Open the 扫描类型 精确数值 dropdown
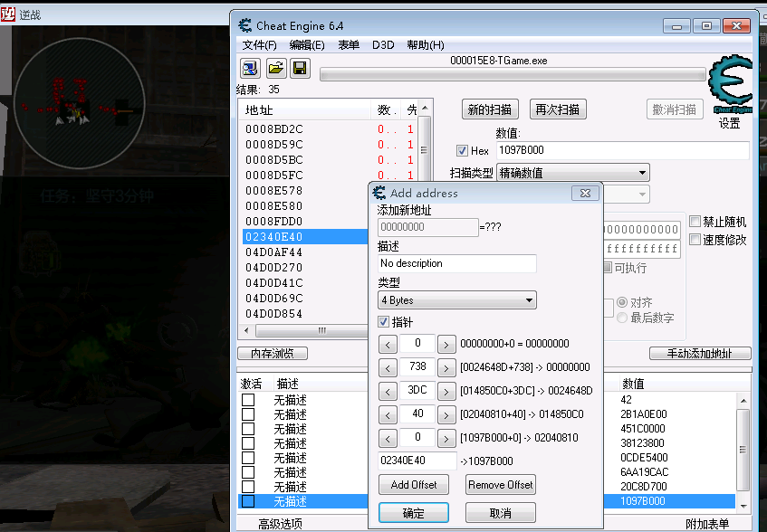The image size is (767, 532). tap(573, 173)
